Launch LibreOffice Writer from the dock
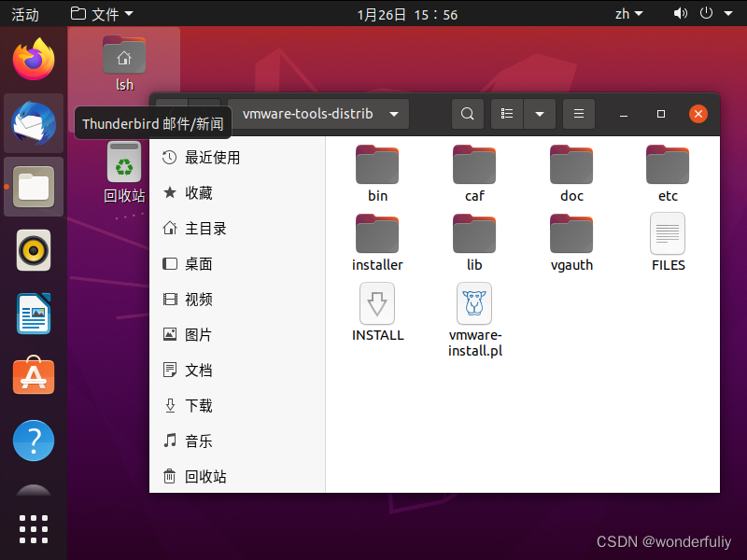 pyautogui.click(x=34, y=314)
